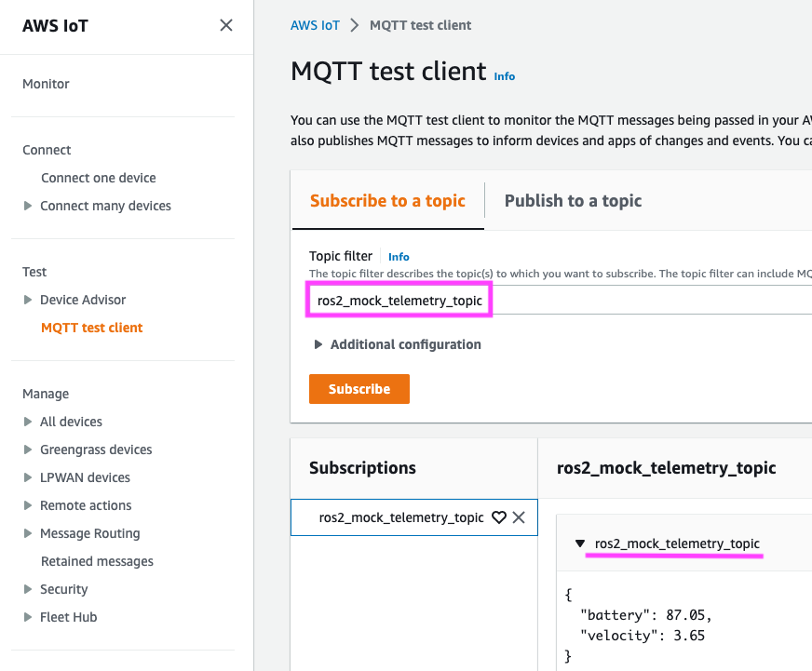The image size is (812, 671).
Task: Close the AWS IoT sidebar panel
Action: pyautogui.click(x=226, y=26)
